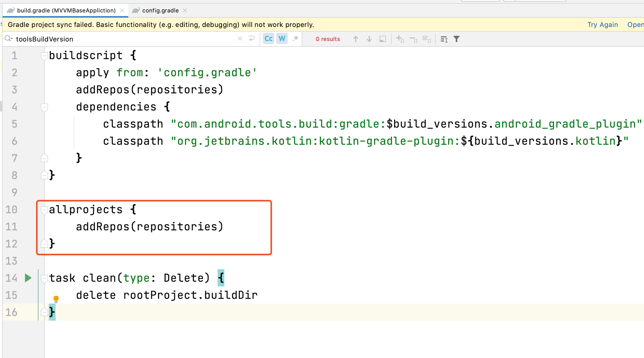Run the clean task via the green arrow
This screenshot has height=358, width=644.
28,278
